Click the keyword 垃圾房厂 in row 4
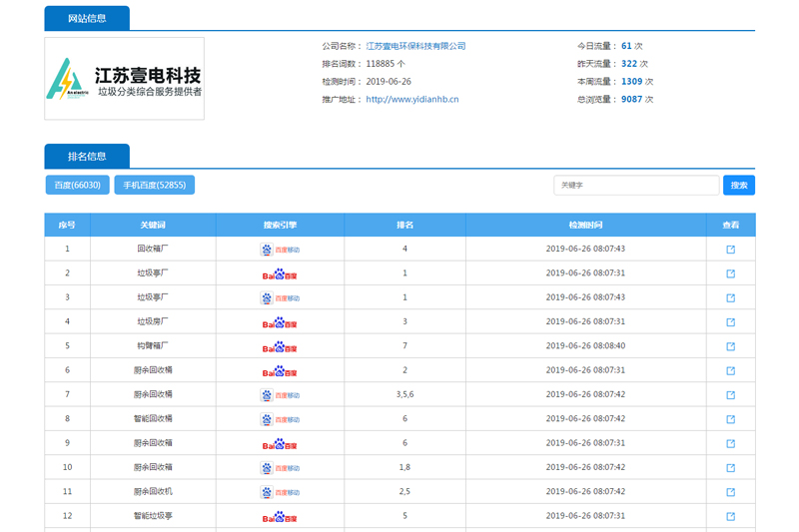The height and width of the screenshot is (532, 799). point(153,321)
